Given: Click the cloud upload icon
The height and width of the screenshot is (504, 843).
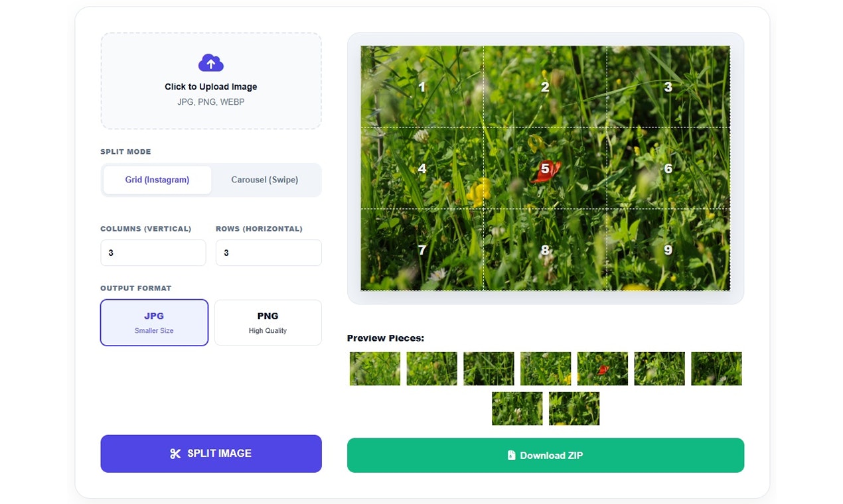Looking at the screenshot, I should 210,62.
